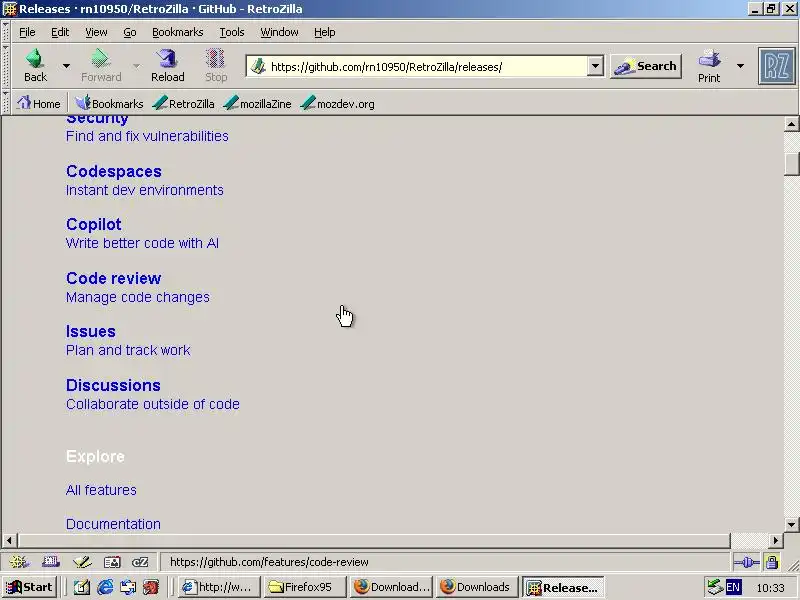Open the Edit menu
The height and width of the screenshot is (600, 800).
(x=60, y=32)
